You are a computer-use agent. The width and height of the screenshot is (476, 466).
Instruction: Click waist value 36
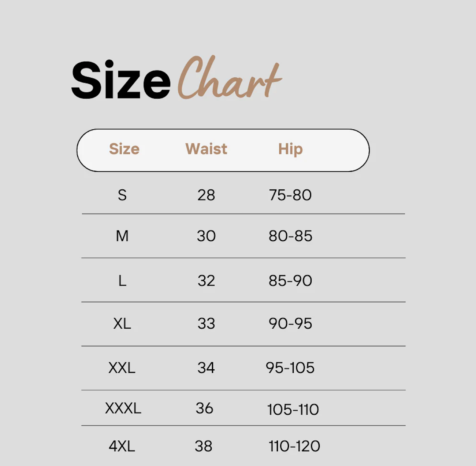(x=204, y=408)
